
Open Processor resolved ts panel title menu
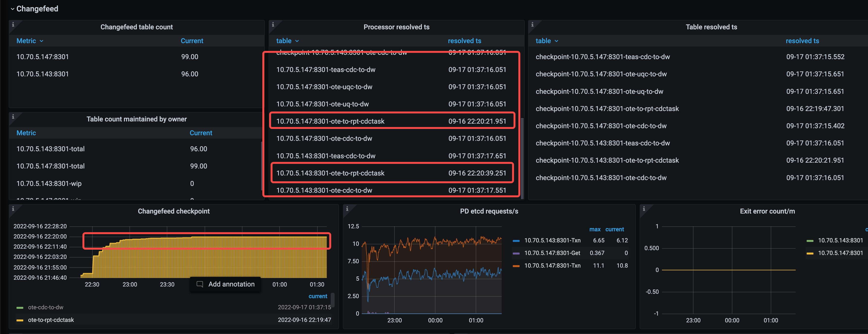[396, 27]
